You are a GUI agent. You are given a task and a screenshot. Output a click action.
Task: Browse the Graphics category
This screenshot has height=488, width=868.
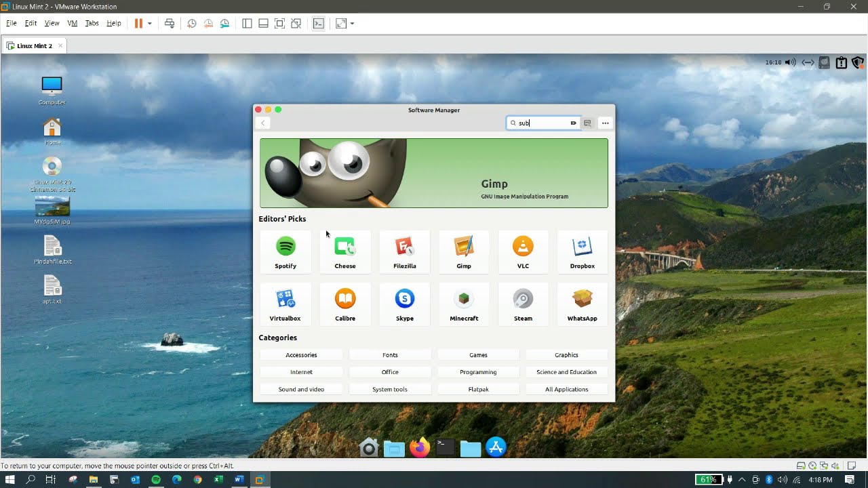pos(566,354)
